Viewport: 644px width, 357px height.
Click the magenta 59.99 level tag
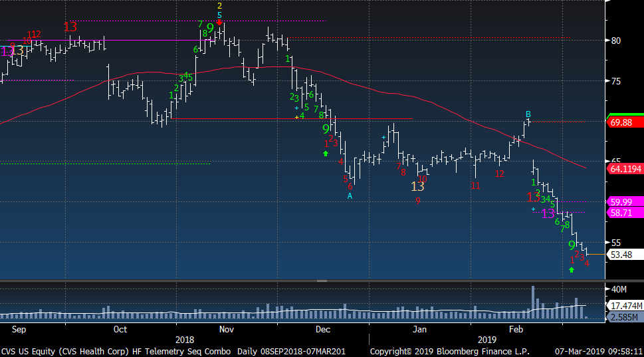(625, 201)
